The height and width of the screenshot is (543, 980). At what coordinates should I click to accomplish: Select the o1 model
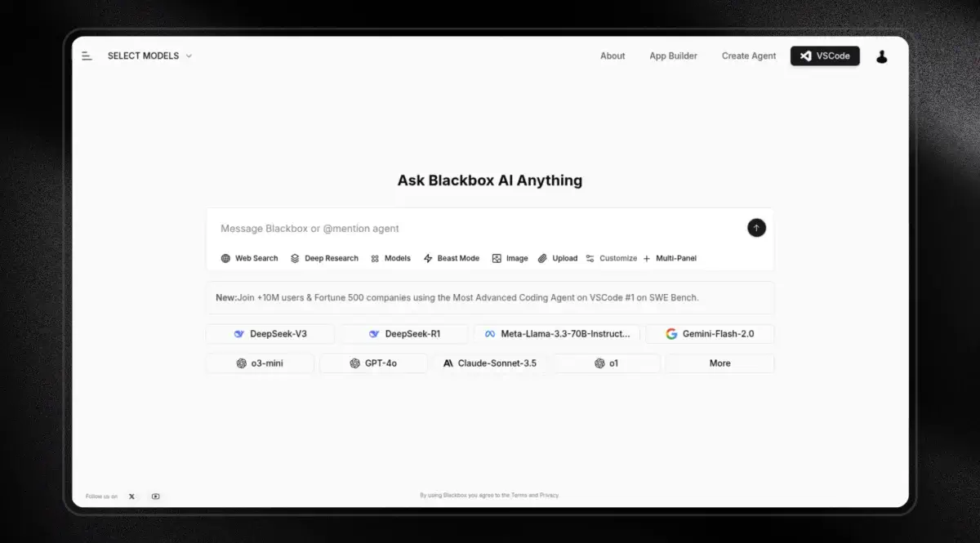click(607, 363)
